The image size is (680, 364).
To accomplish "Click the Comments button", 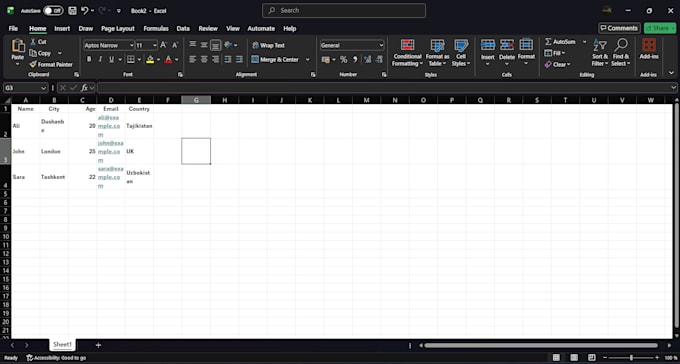I will [x=619, y=28].
